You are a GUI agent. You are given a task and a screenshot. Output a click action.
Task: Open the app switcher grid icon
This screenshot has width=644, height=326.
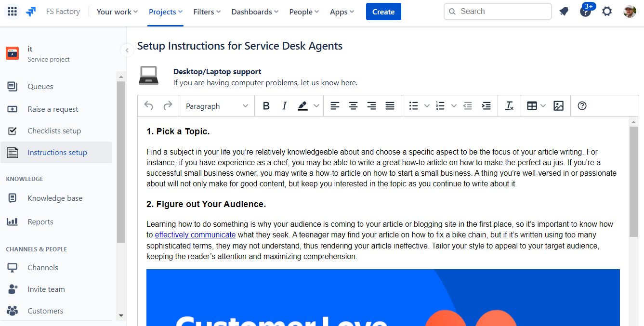coord(13,12)
